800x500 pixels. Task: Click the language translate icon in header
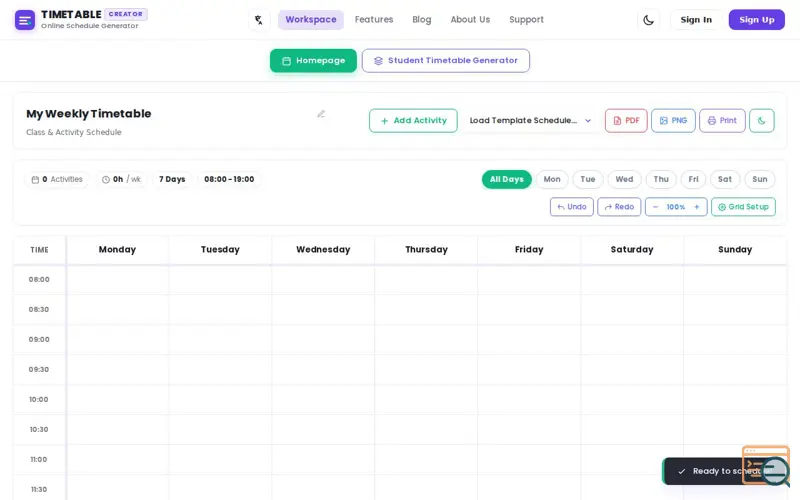(x=259, y=20)
